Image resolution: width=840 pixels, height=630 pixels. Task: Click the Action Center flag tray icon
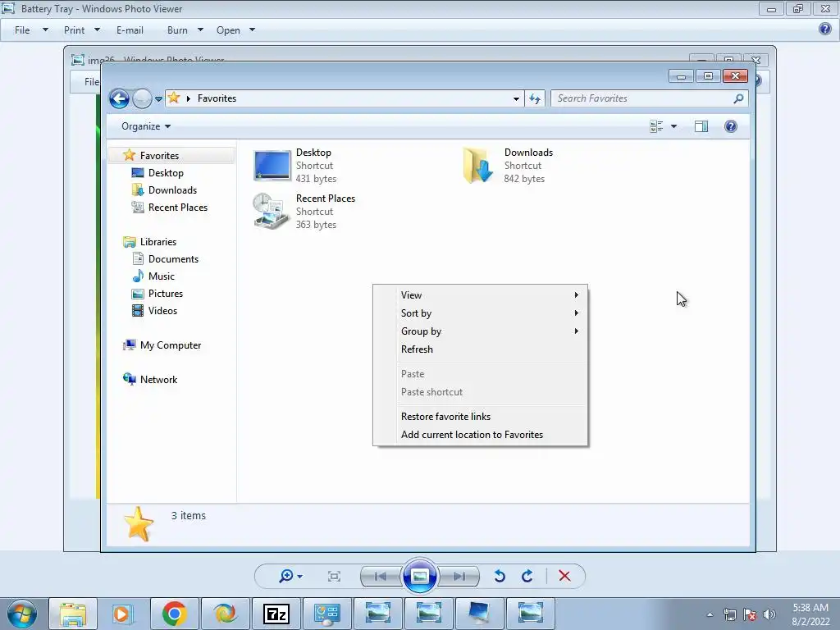750,614
